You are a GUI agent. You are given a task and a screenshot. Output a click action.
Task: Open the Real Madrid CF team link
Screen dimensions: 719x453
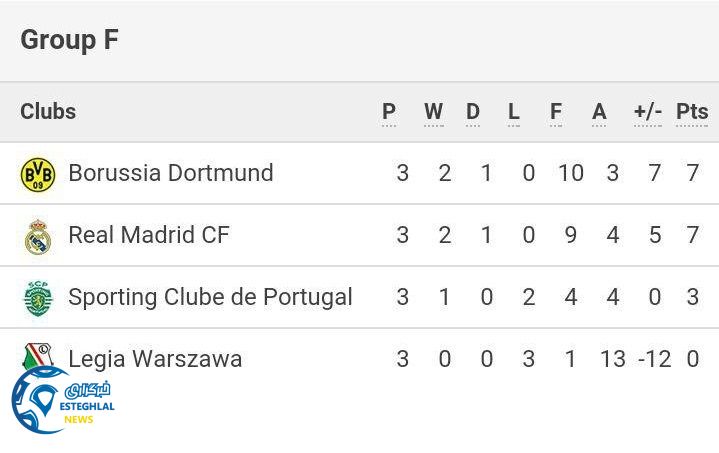(148, 235)
